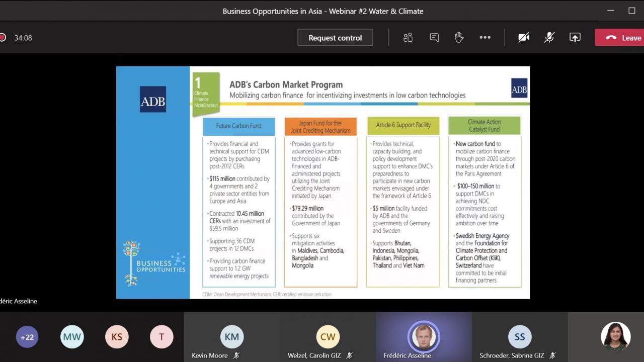The image size is (644, 362).
Task: Minimize the Teams meeting window
Action: tap(610, 11)
